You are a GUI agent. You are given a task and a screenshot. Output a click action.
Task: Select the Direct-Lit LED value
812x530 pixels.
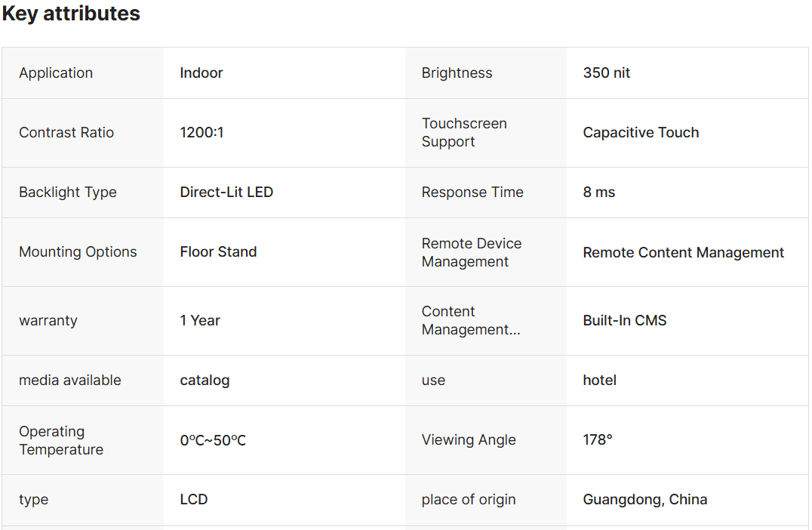226,193
